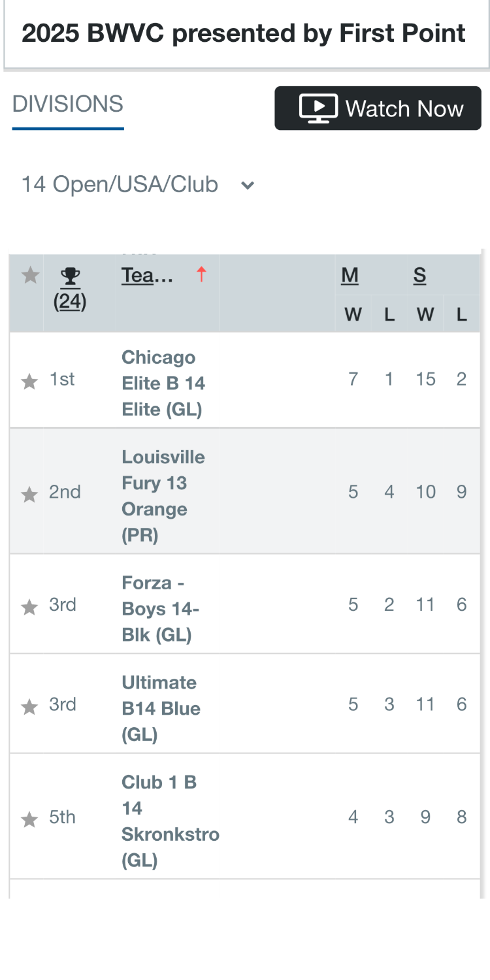Click the red sort arrow beside Team column
This screenshot has height=980, width=490.
[x=201, y=275]
